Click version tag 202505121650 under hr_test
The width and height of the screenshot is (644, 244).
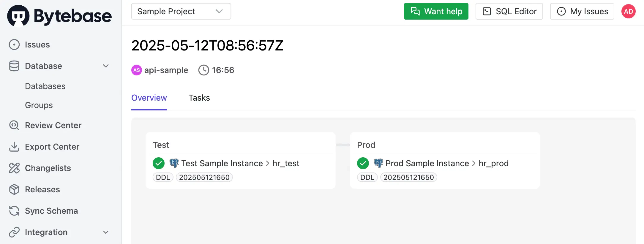[x=204, y=177]
